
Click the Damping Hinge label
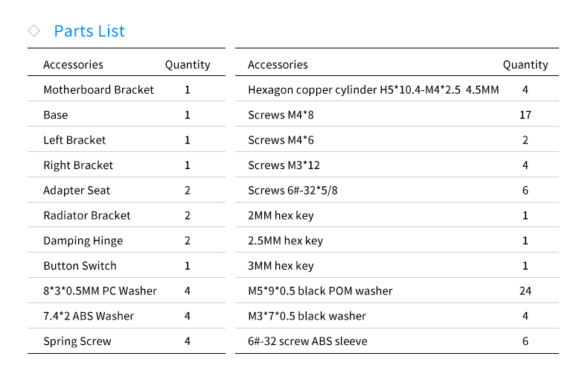tap(83, 241)
